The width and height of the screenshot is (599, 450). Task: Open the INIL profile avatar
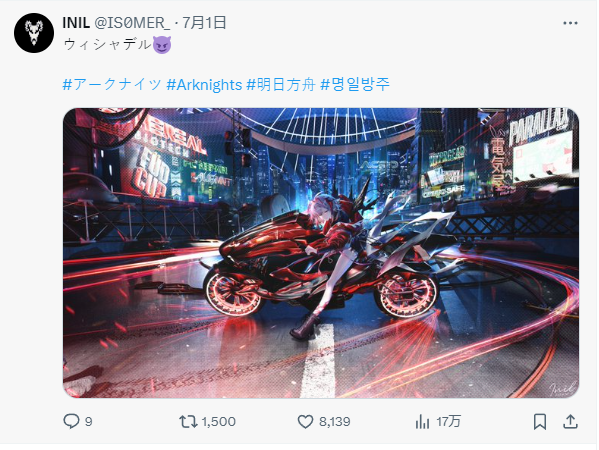[34, 33]
